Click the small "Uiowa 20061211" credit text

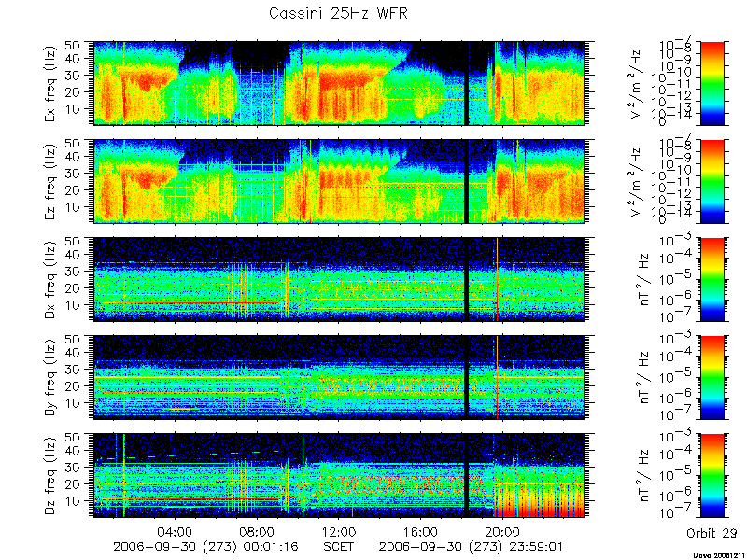coord(720,555)
